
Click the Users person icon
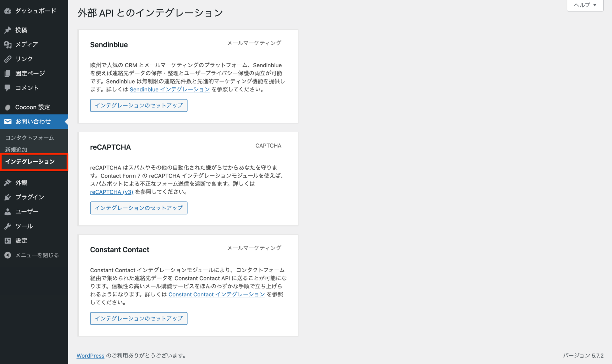click(8, 212)
